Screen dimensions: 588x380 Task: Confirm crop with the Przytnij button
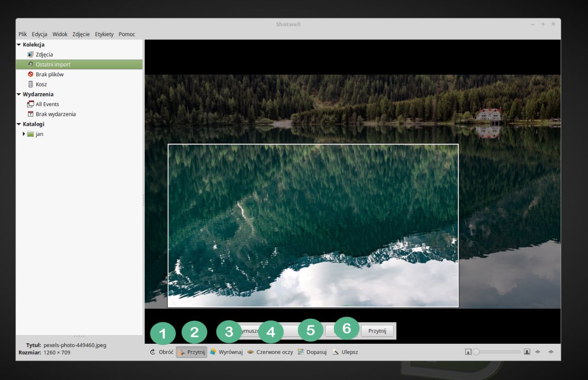[377, 331]
